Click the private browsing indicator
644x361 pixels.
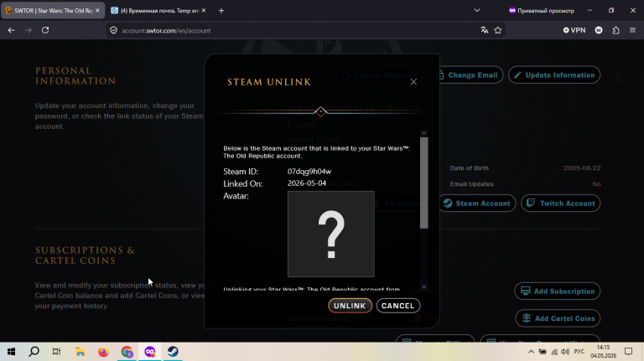tap(542, 11)
